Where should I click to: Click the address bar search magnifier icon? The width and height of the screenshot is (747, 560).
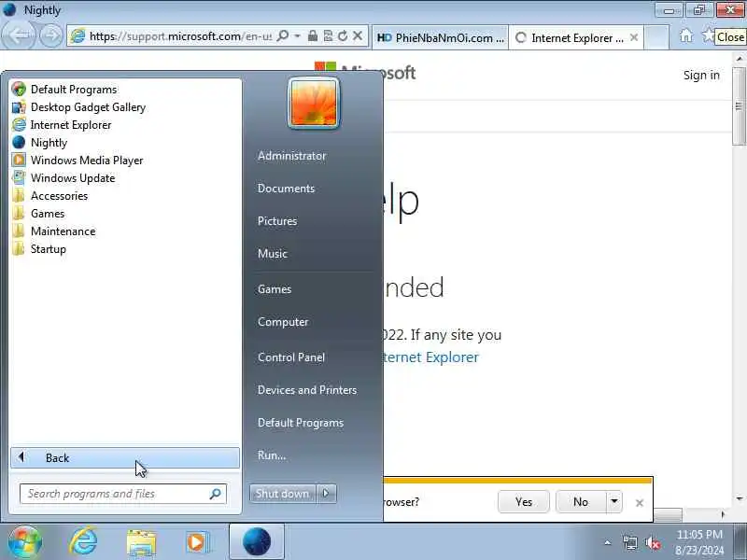283,35
